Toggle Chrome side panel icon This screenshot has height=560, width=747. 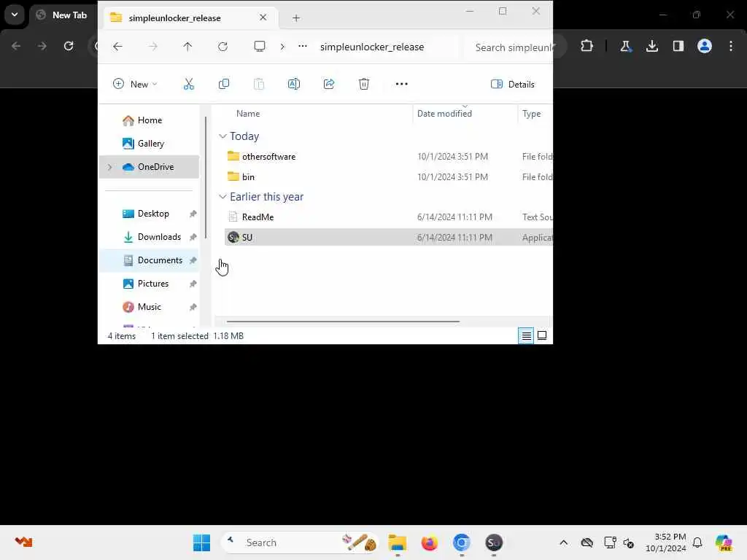[678, 46]
